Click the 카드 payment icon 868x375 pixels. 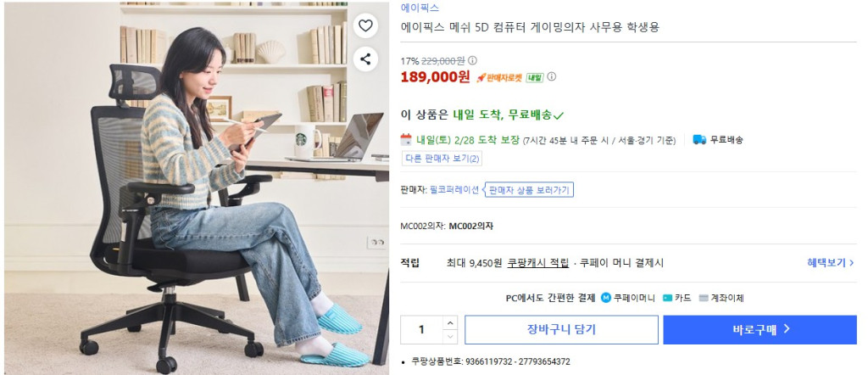click(668, 298)
